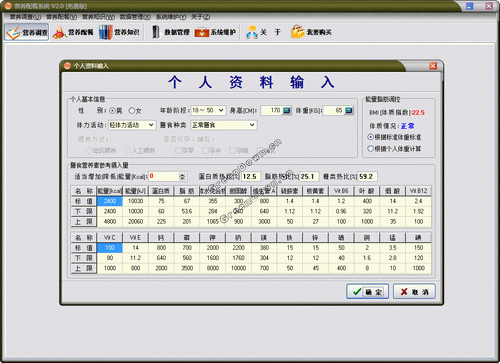
Task: Click height field calculator icon
Action: 286,110
